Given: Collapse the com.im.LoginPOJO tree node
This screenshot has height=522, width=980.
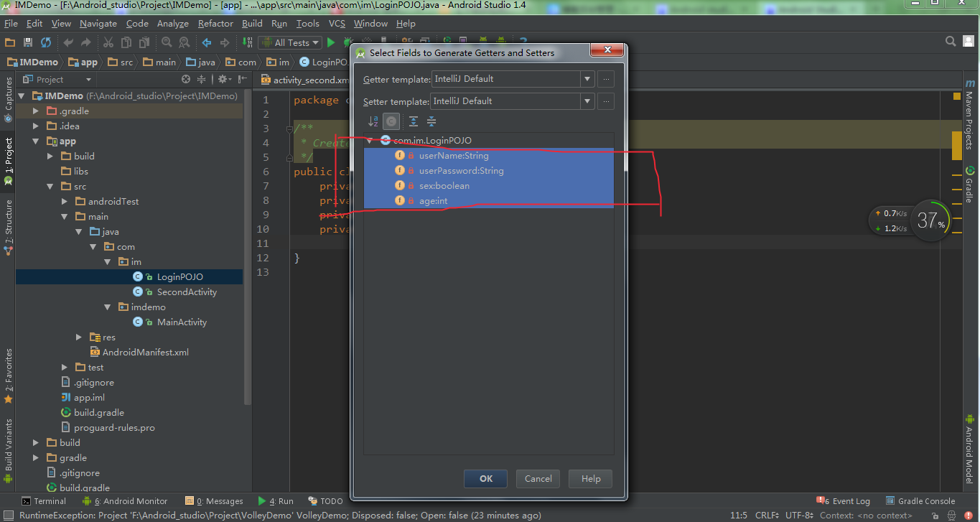Looking at the screenshot, I should (x=370, y=141).
